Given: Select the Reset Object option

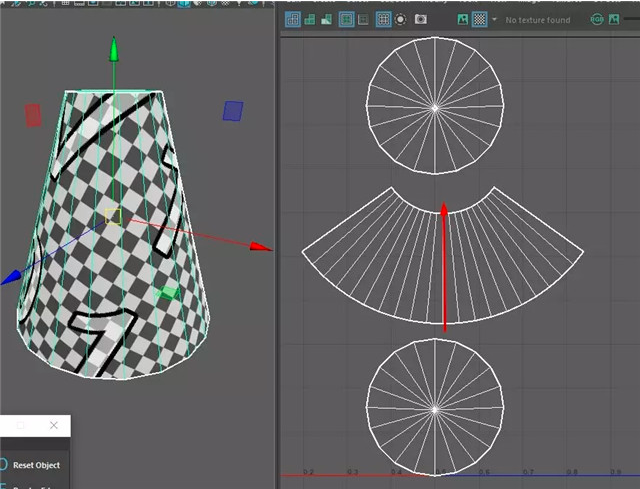Looking at the screenshot, I should click(36, 465).
